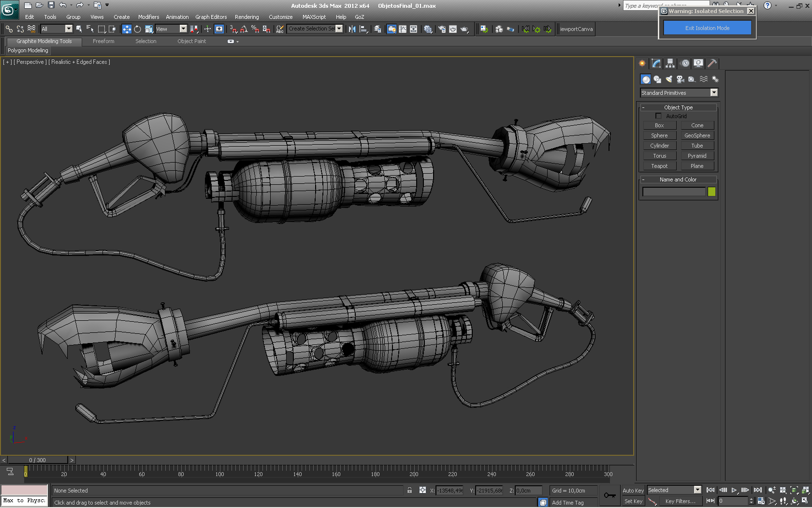Screen dimensions: 812x508
Task: Open the Utilities hammer panel
Action: pyautogui.click(x=712, y=63)
